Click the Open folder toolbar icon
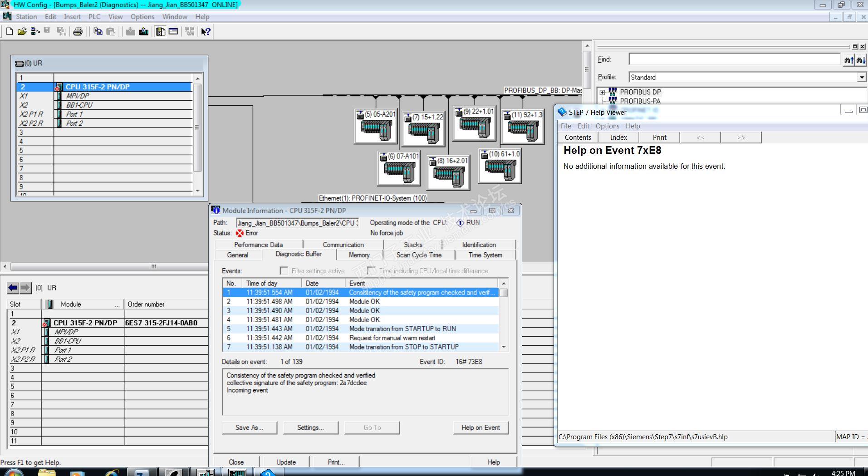 [x=22, y=32]
